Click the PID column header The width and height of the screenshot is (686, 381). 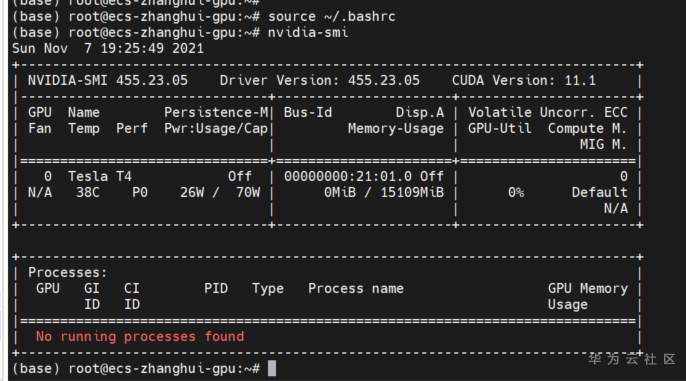pos(216,289)
